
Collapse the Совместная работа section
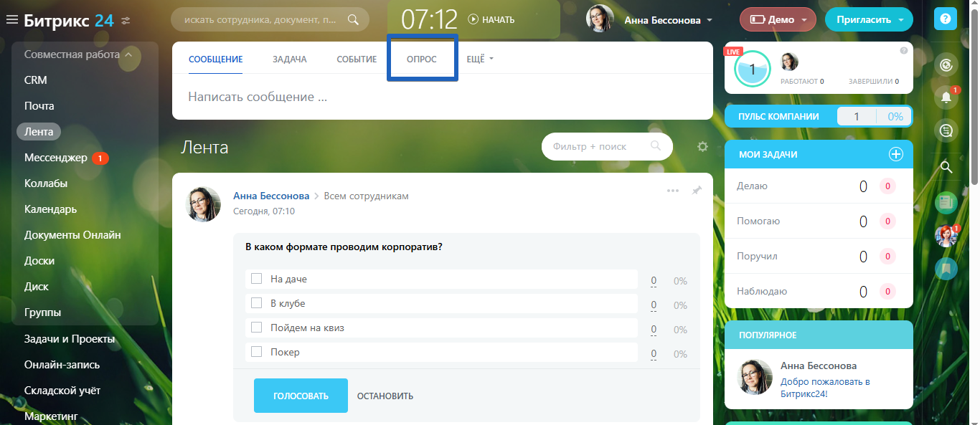(78, 54)
